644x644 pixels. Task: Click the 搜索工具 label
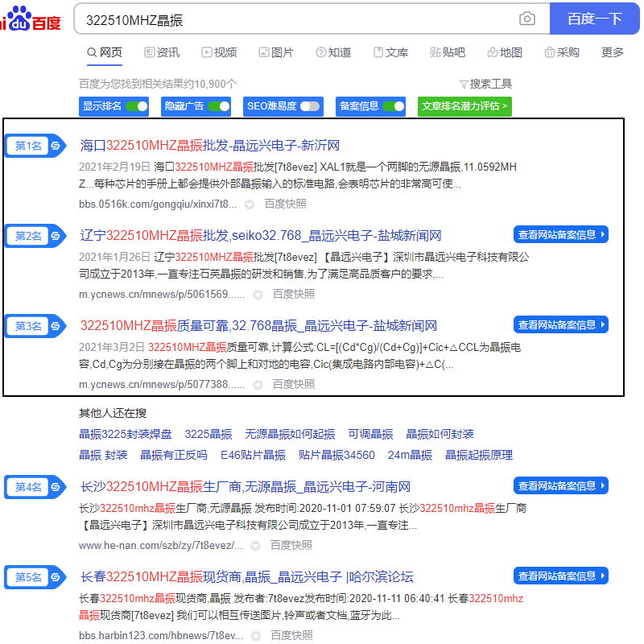click(x=491, y=85)
